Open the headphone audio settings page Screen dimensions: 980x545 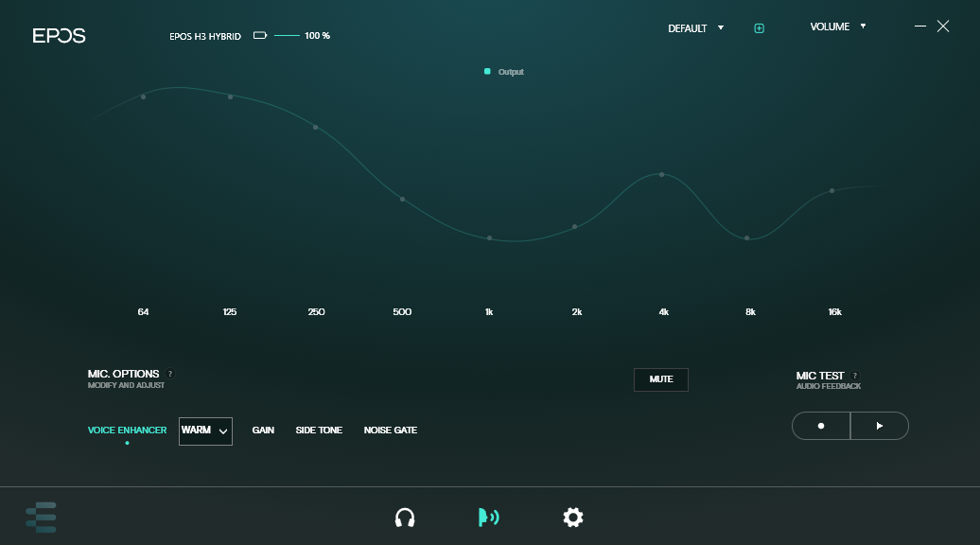[405, 518]
